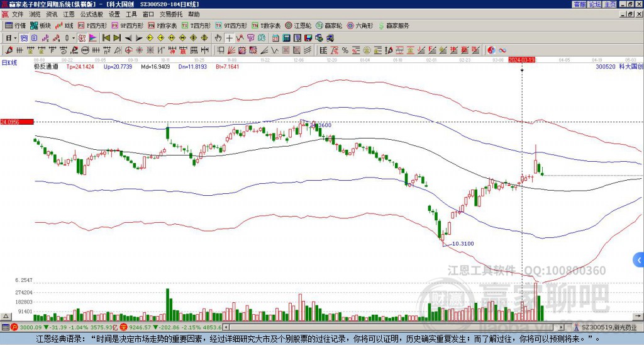The height and width of the screenshot is (345, 644).
Task: Click the 24.0956 red price label
Action: coord(16,122)
